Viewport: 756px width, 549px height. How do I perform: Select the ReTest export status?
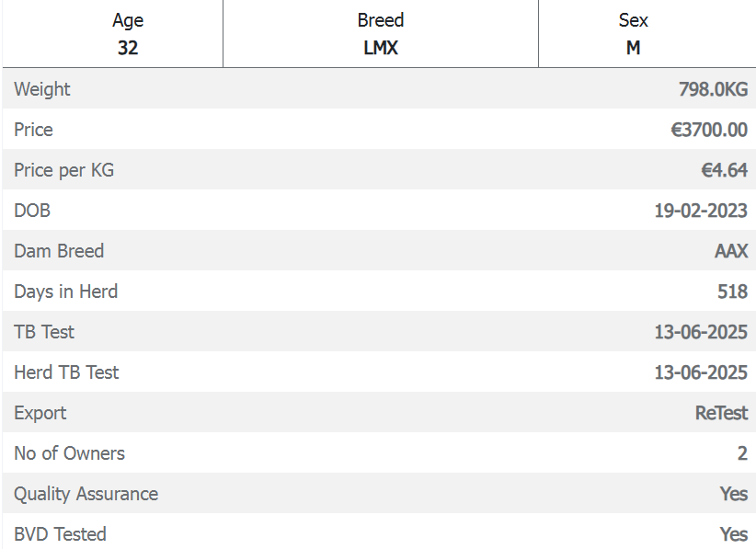[721, 413]
